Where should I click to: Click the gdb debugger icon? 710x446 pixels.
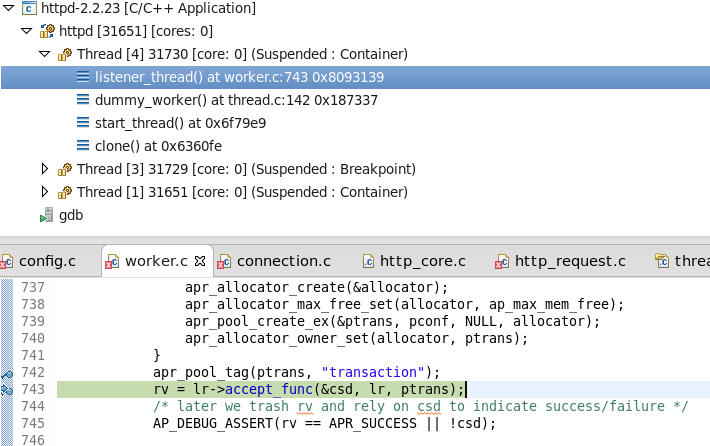(x=46, y=215)
